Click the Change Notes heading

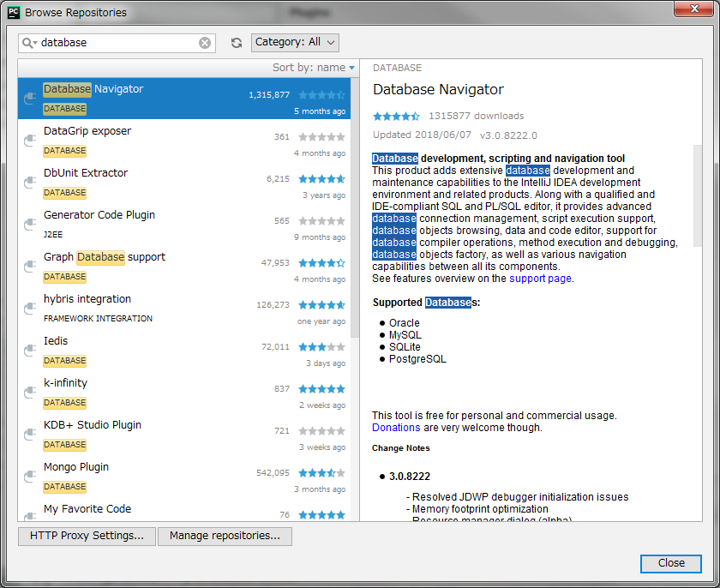coord(401,448)
